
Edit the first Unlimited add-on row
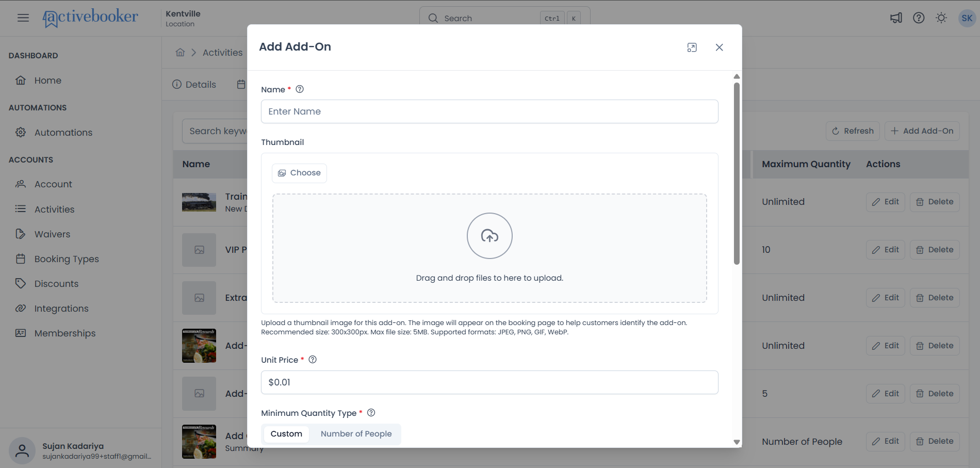point(886,202)
